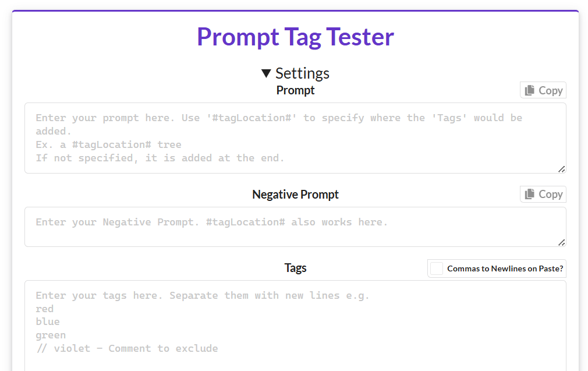The image size is (588, 371).
Task: Focus the Prompt text area
Action: (296, 138)
